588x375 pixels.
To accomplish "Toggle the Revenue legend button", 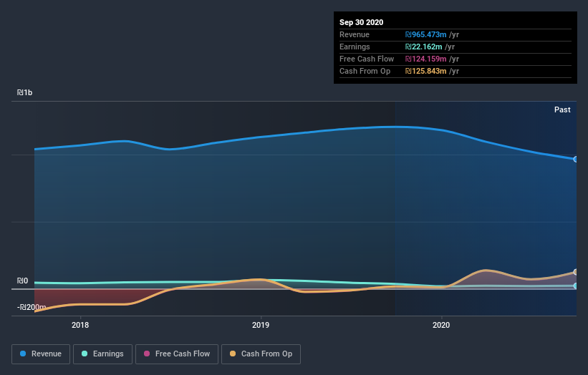I will 41,354.
